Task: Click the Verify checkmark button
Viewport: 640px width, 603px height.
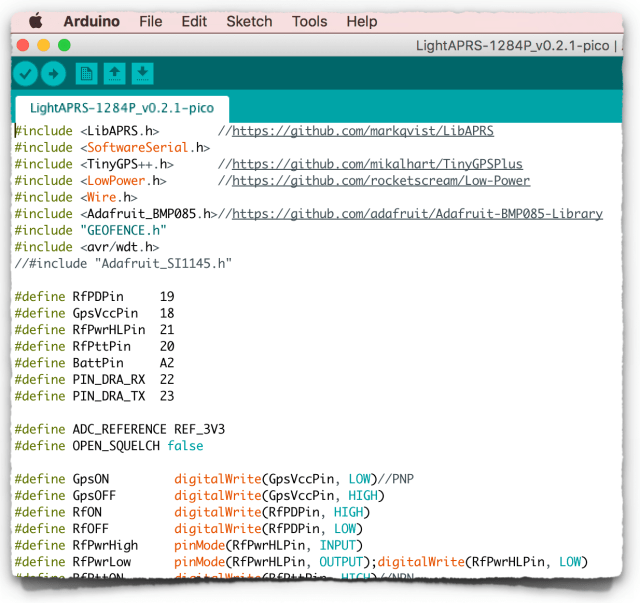Action: pyautogui.click(x=26, y=73)
